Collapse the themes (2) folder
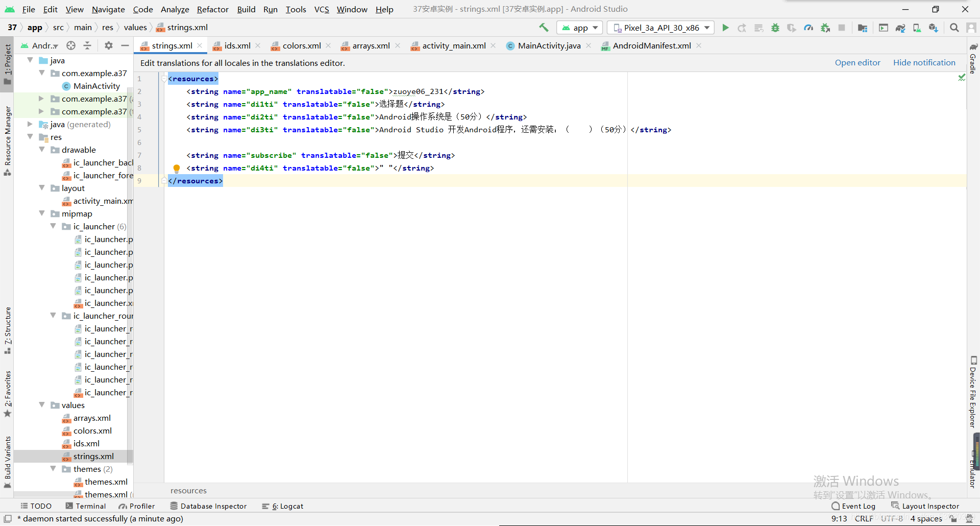The height and width of the screenshot is (526, 980). pyautogui.click(x=53, y=469)
